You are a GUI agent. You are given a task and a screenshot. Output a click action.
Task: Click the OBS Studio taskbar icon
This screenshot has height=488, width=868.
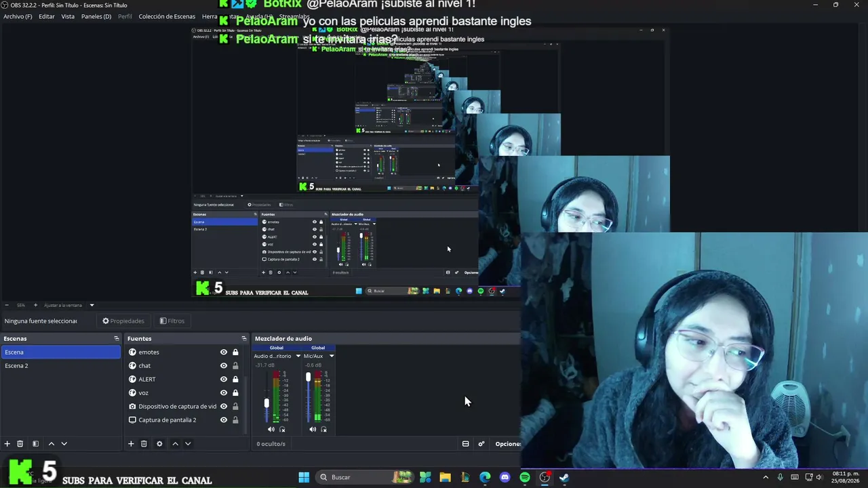click(545, 477)
